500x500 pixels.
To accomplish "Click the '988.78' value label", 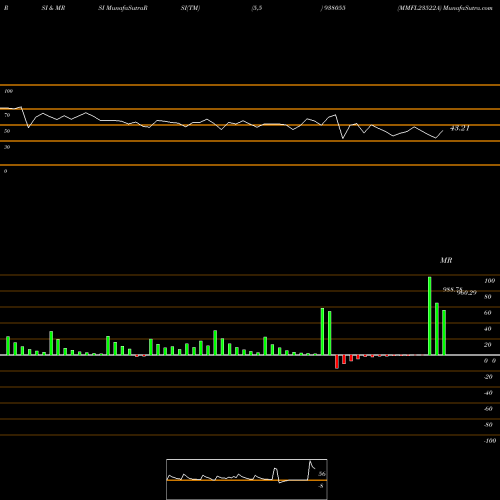I will (452, 289).
